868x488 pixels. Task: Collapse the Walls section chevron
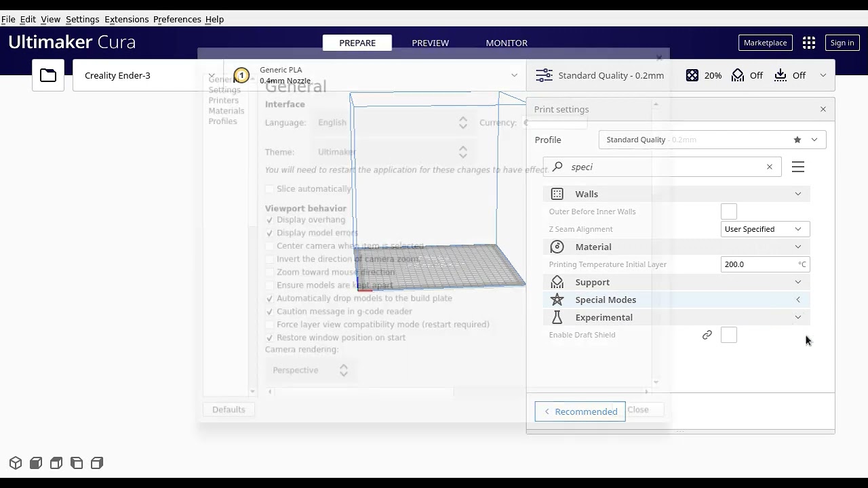pos(798,194)
